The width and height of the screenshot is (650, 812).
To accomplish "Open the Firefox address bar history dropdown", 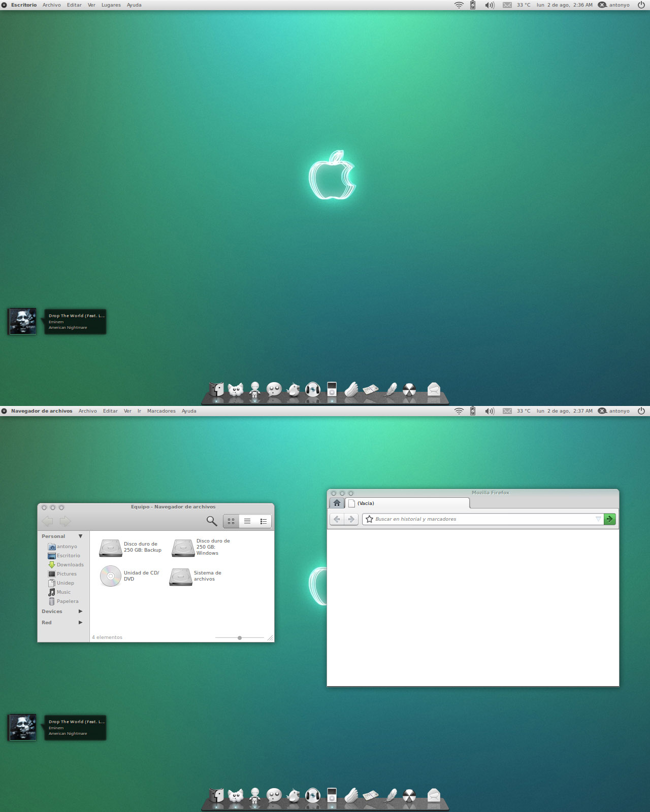I will tap(598, 519).
